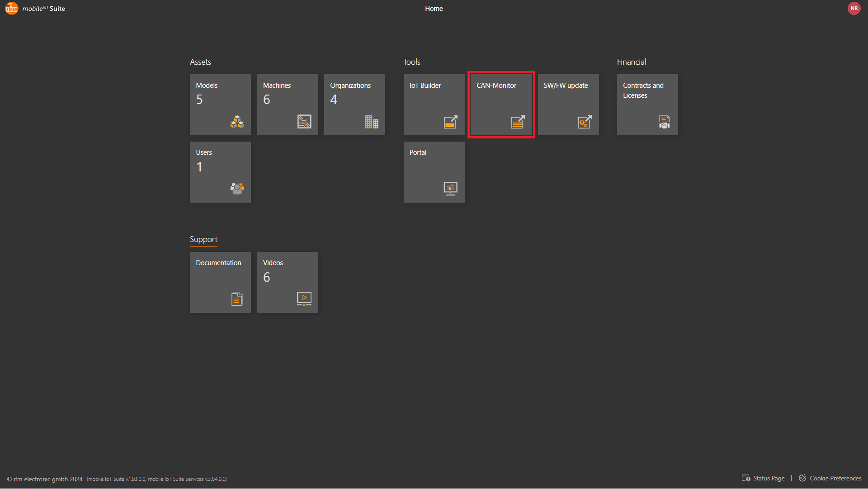This screenshot has width=868, height=489.
Task: Open IoT Builder external link icon
Action: (450, 122)
